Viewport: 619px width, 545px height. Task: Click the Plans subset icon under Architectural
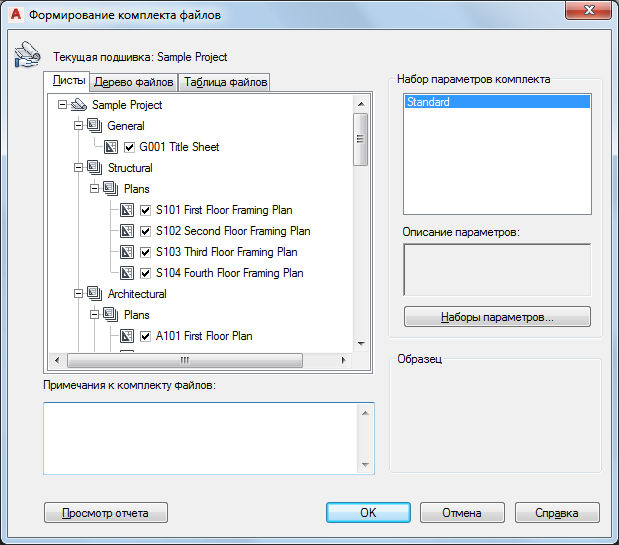pyautogui.click(x=111, y=315)
